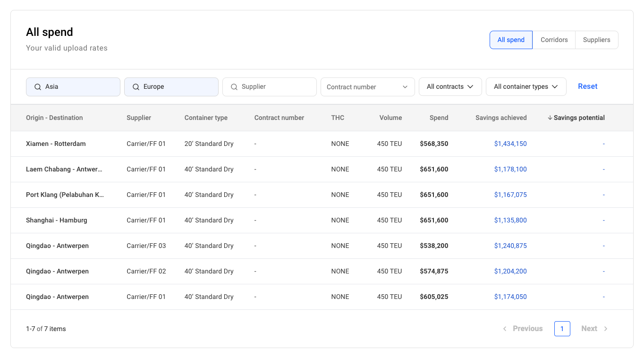
Task: Click the Contract number column header
Action: click(280, 118)
